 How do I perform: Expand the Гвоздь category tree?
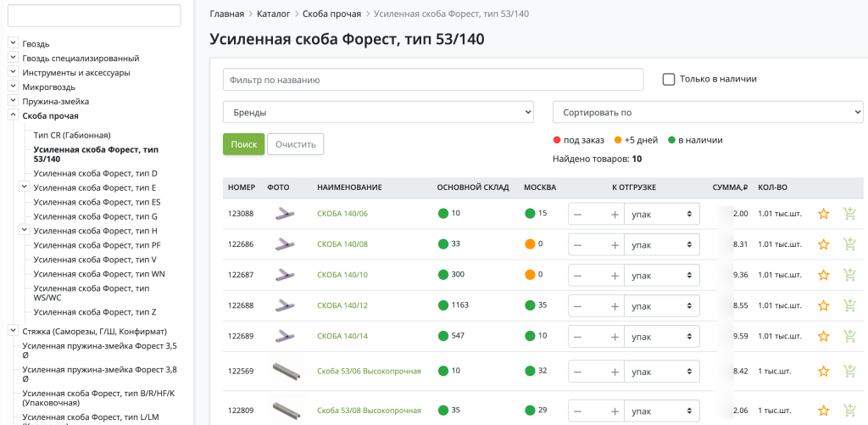click(14, 43)
